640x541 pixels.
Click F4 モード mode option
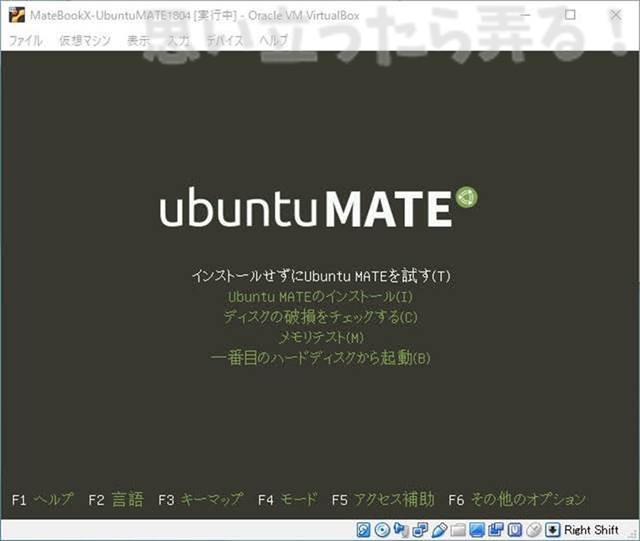(x=288, y=499)
